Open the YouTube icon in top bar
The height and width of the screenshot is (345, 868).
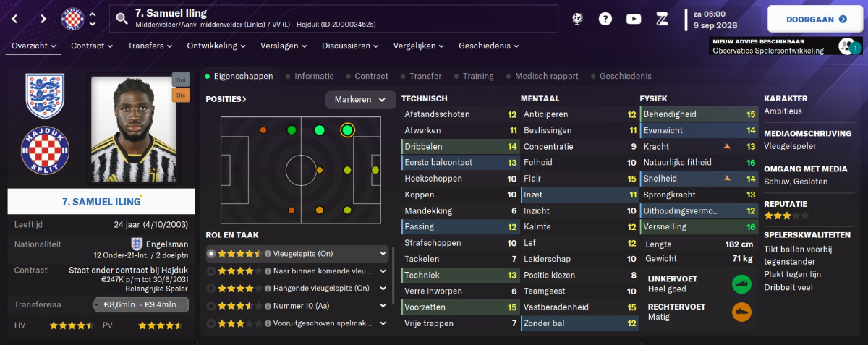pyautogui.click(x=634, y=19)
